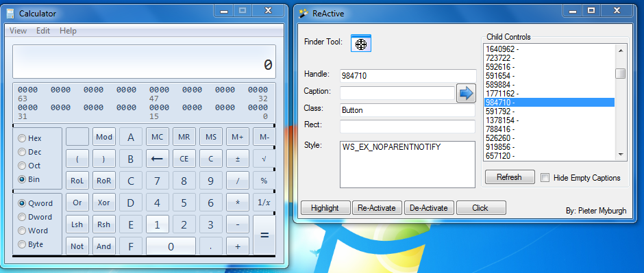Click Child Controls list scroll-down arrow

pos(620,155)
